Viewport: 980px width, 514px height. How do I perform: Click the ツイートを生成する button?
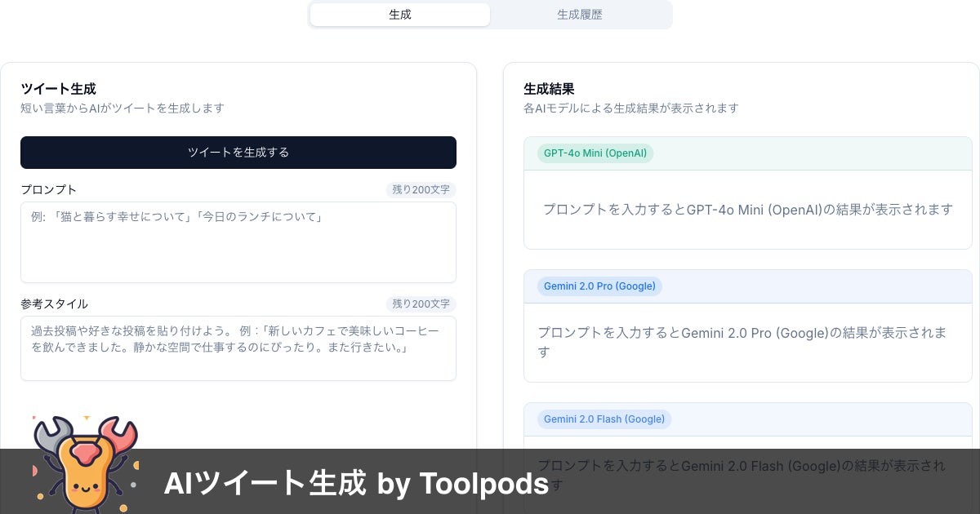[x=238, y=153]
